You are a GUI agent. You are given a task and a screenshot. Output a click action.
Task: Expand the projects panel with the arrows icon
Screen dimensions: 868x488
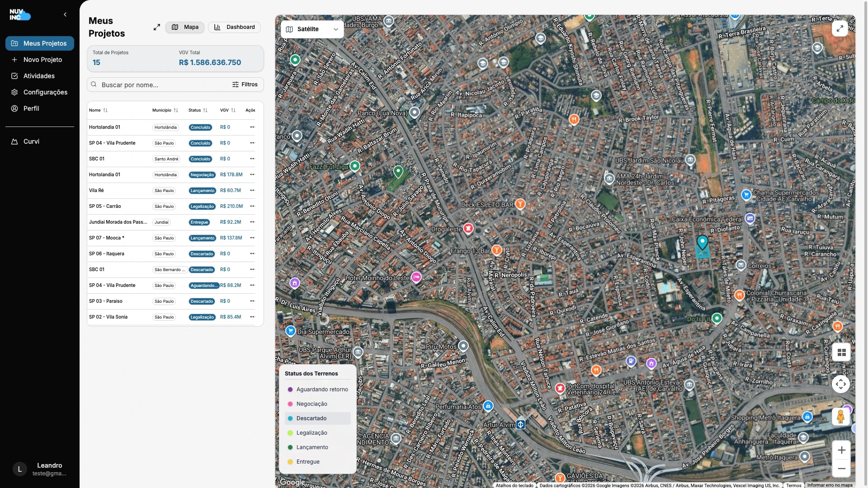point(157,27)
